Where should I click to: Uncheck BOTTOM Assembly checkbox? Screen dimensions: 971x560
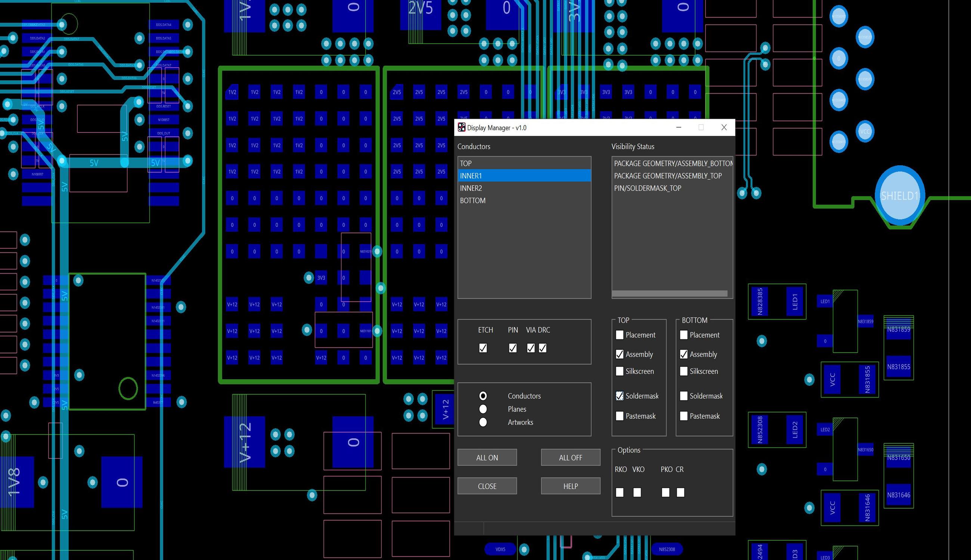click(684, 354)
